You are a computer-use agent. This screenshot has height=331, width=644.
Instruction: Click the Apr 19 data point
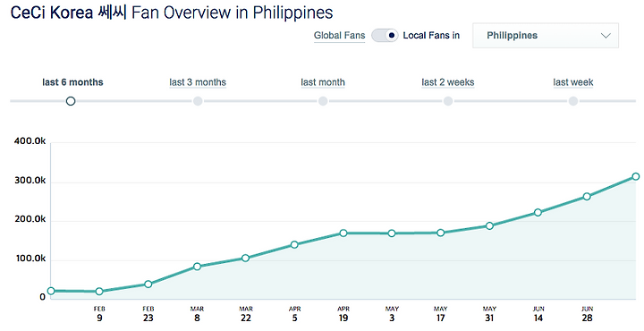343,233
